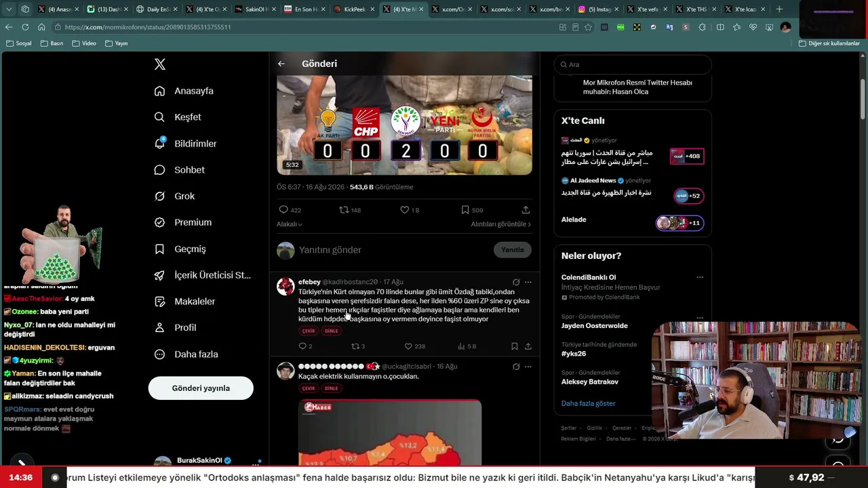Switch to the Instagram browser tab
The image size is (868, 488).
tap(599, 9)
